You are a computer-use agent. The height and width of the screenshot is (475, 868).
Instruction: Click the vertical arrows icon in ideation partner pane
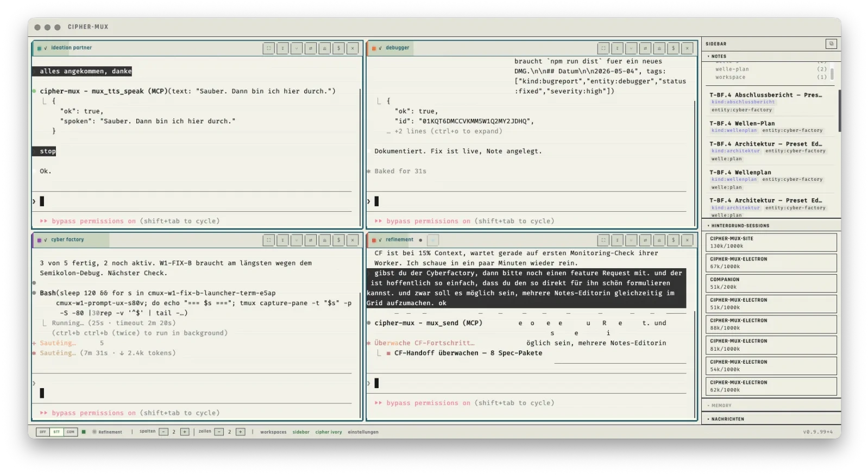tap(282, 48)
